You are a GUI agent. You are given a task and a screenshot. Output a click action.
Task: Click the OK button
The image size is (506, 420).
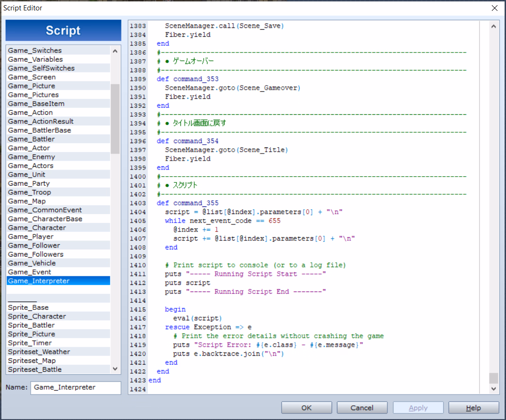pos(307,408)
